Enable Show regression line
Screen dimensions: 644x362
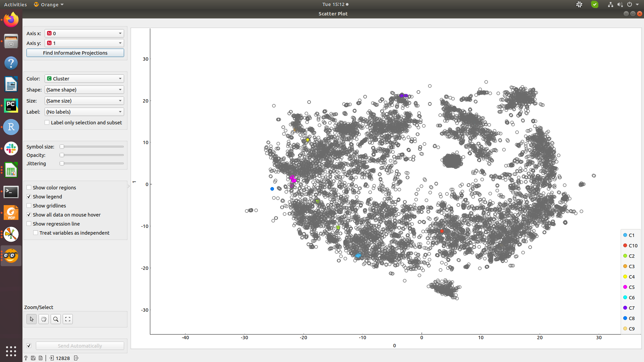coord(29,224)
